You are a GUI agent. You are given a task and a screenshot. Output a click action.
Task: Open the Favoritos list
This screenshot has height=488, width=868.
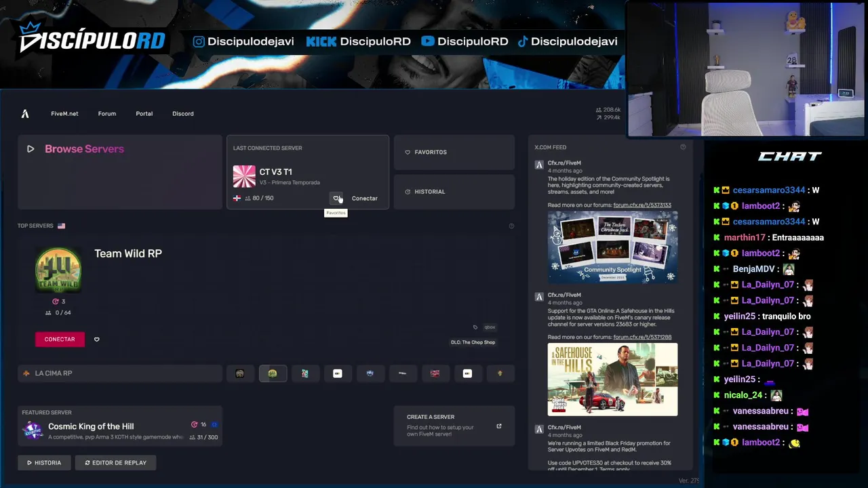click(454, 152)
